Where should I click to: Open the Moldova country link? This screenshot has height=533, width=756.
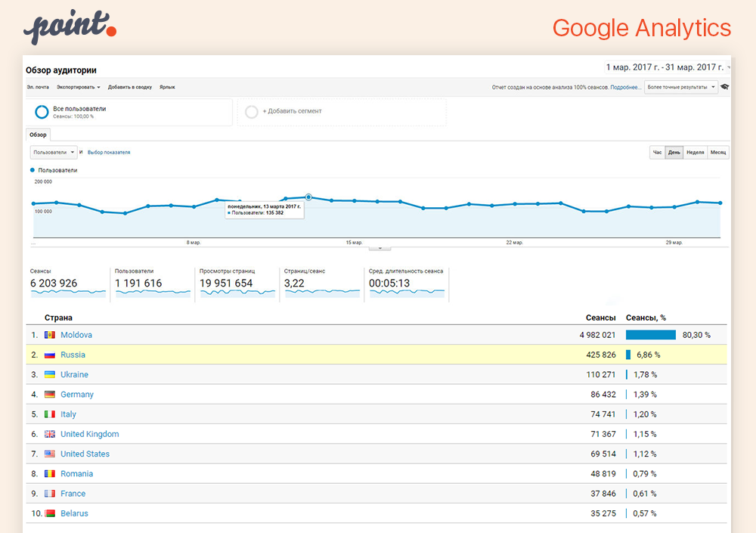76,335
